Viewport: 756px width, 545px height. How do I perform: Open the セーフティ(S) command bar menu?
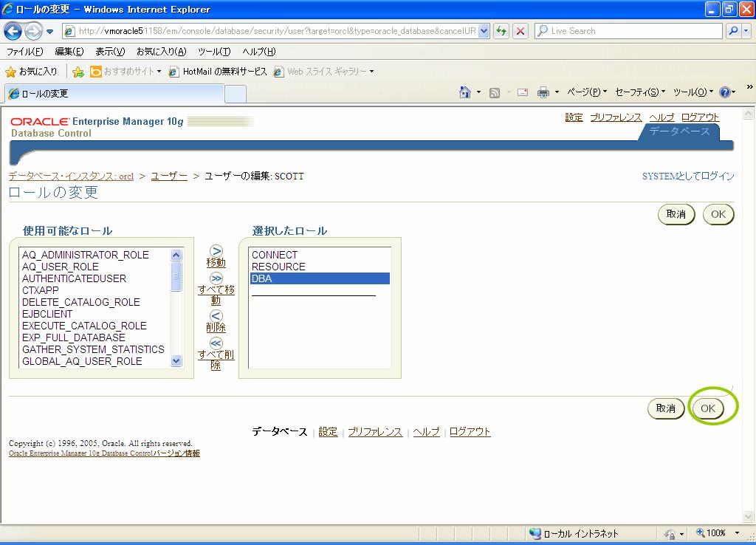(x=640, y=92)
